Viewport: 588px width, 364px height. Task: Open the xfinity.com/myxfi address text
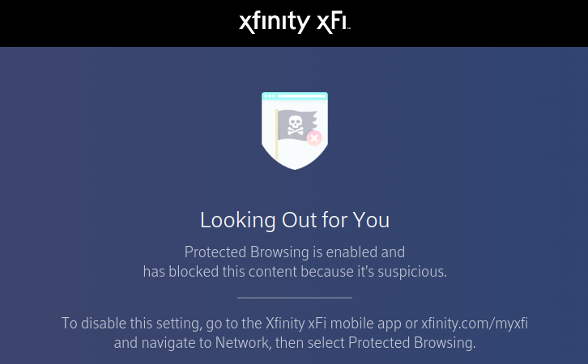click(475, 324)
